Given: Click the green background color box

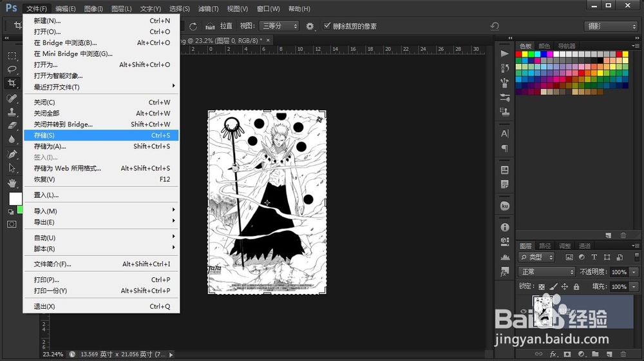Looking at the screenshot, I should (x=20, y=210).
